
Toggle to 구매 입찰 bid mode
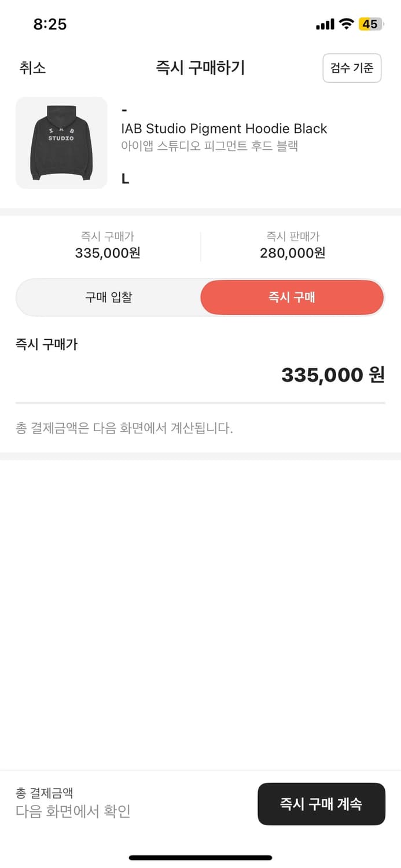tap(109, 297)
